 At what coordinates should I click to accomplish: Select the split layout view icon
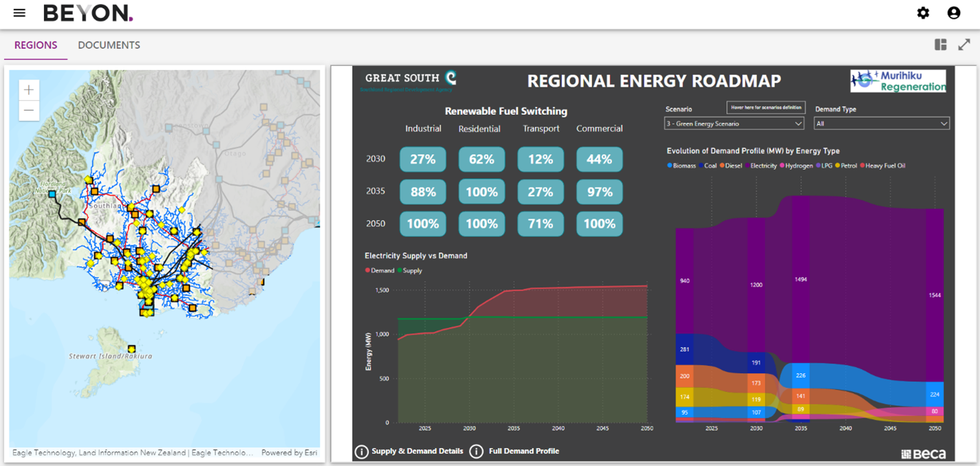tap(940, 44)
